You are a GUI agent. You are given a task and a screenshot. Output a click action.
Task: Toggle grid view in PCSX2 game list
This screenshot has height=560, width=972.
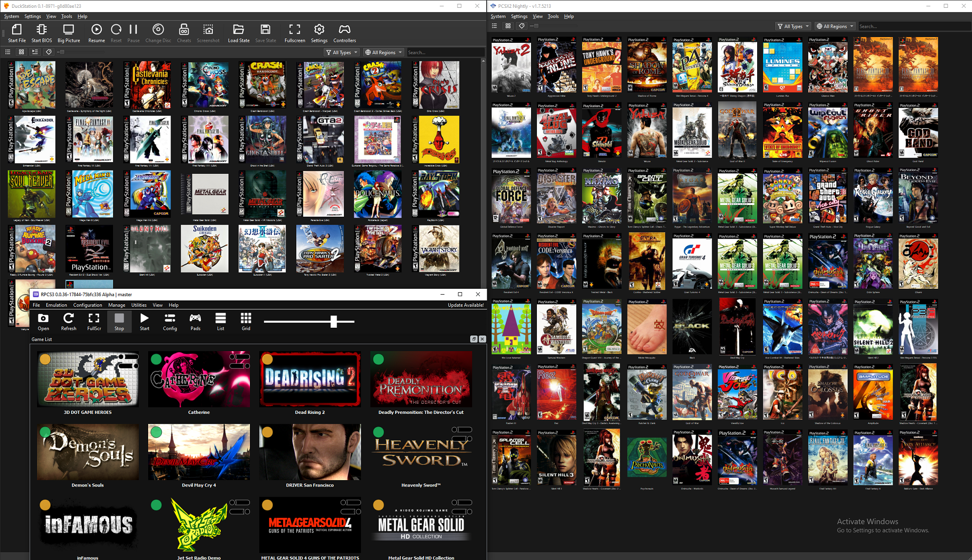pos(508,26)
